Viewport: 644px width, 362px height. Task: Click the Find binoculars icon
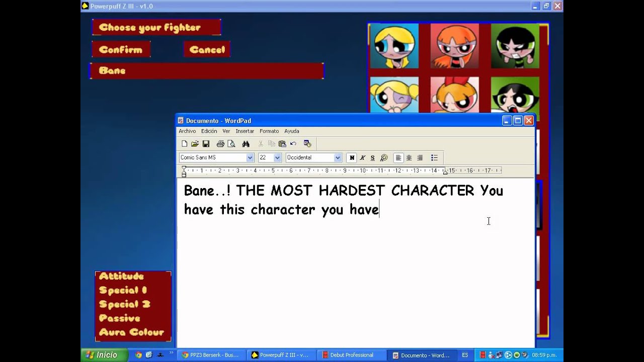(x=246, y=144)
